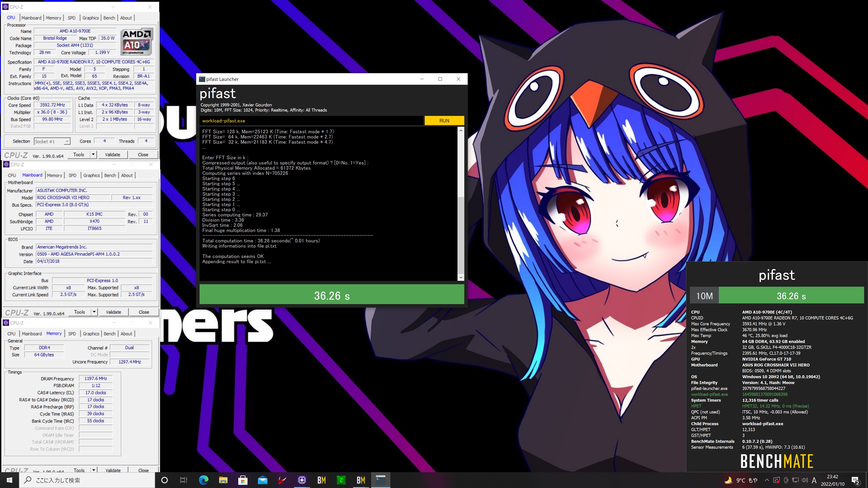Open the Windows Start menu

pyautogui.click(x=9, y=480)
